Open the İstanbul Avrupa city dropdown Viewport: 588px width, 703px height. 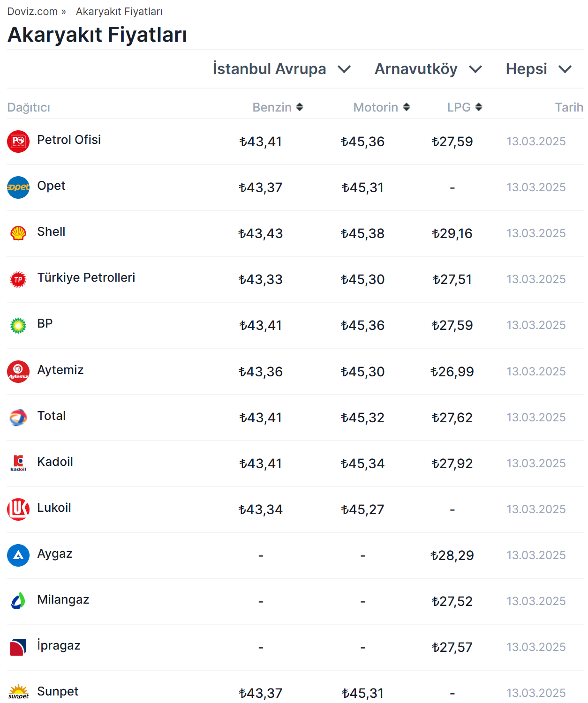281,69
